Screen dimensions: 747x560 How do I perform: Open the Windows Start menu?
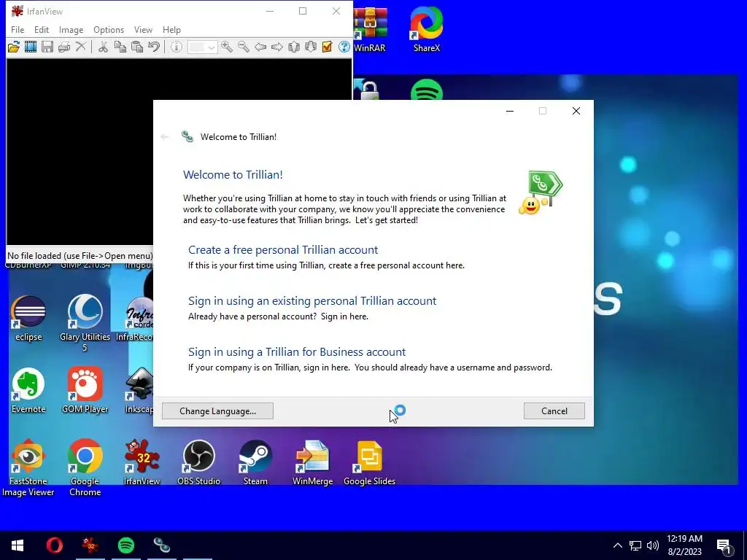click(x=18, y=545)
